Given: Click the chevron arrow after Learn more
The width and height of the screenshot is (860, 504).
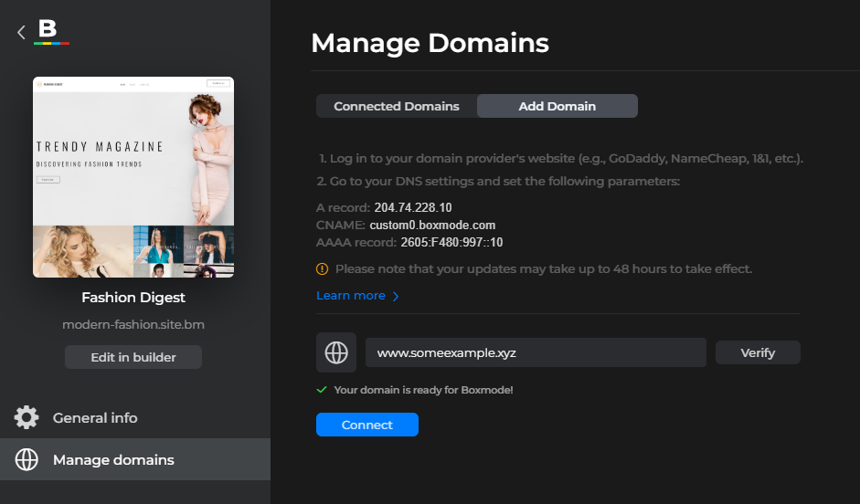Looking at the screenshot, I should [x=396, y=296].
